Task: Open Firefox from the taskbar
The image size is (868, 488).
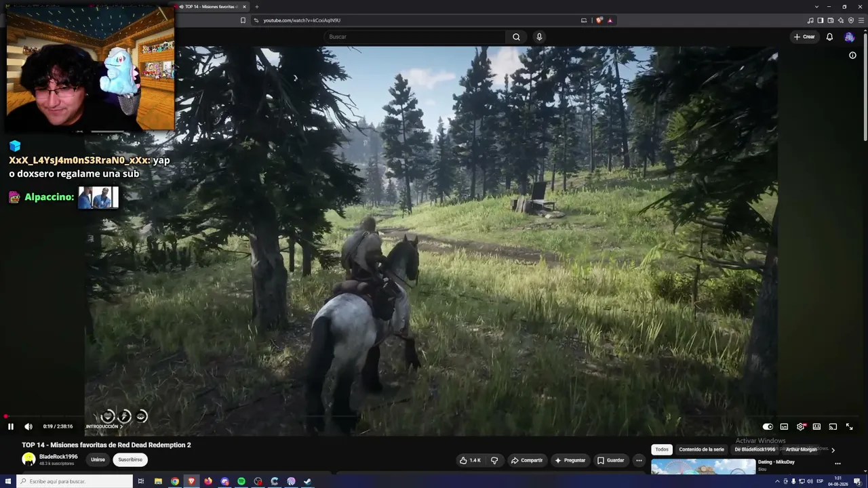Action: 208,481
